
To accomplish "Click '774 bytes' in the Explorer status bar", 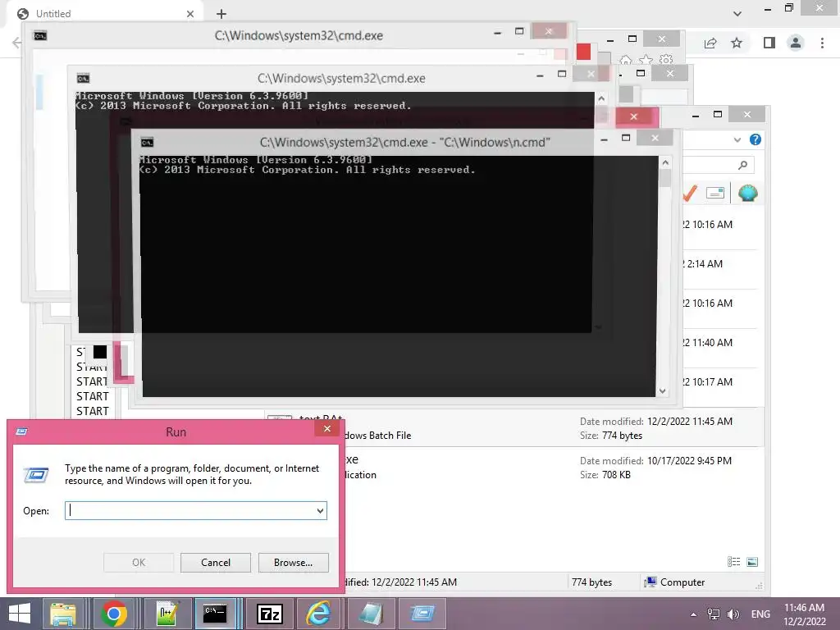I will point(591,582).
